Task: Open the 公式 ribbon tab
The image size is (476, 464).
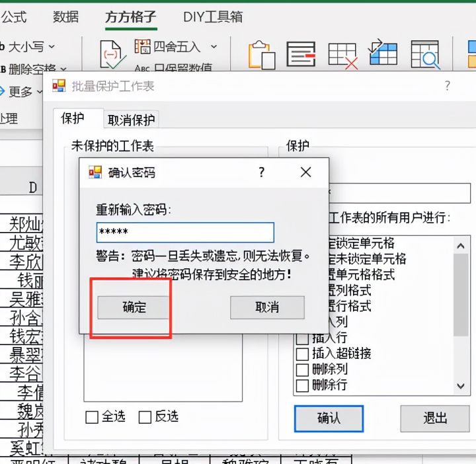Action: pyautogui.click(x=14, y=17)
